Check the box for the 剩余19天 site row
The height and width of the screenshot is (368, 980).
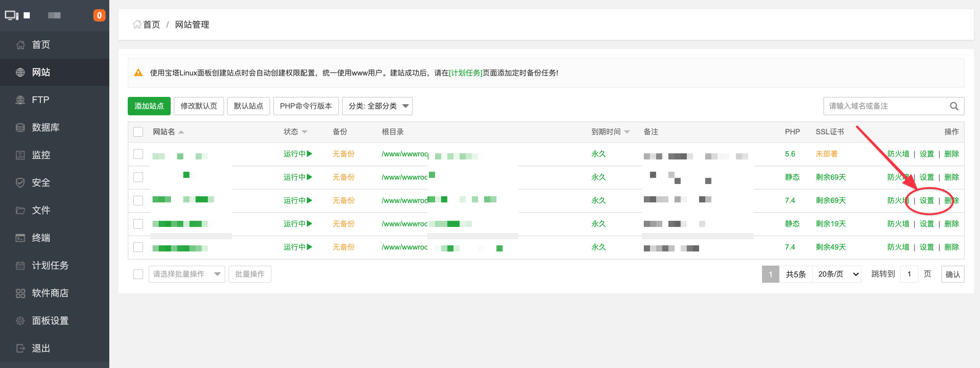(x=138, y=224)
